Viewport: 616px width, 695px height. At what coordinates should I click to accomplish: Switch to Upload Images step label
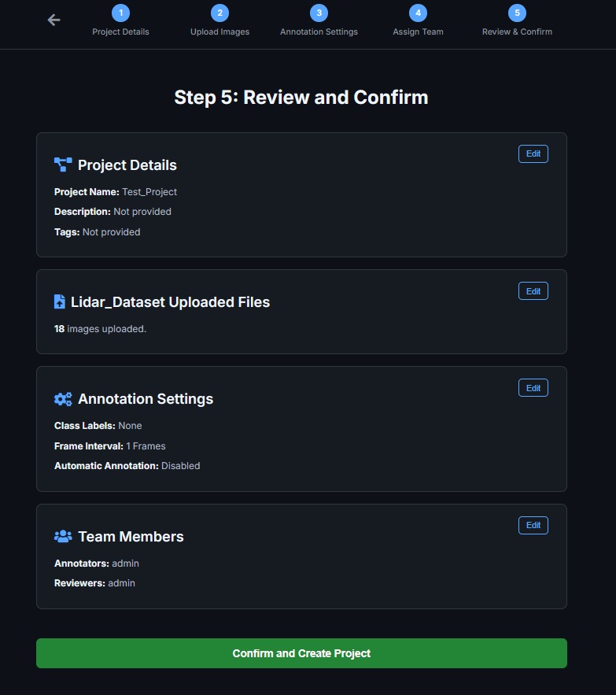pos(219,32)
